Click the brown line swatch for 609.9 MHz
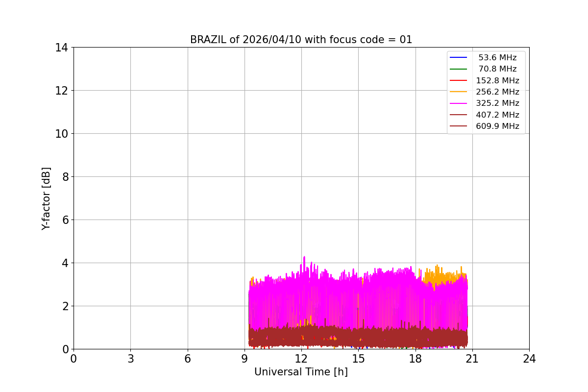Image resolution: width=588 pixels, height=392 pixels. click(459, 126)
